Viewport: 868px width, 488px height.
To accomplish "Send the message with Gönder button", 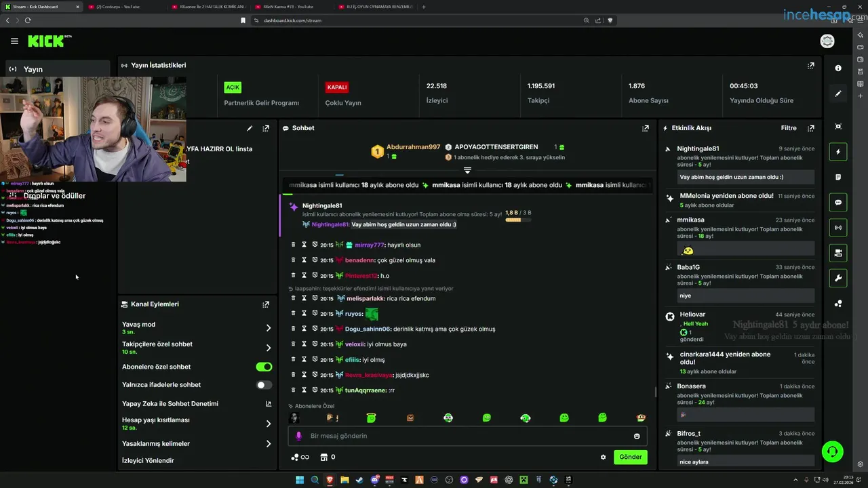I will pos(631,457).
